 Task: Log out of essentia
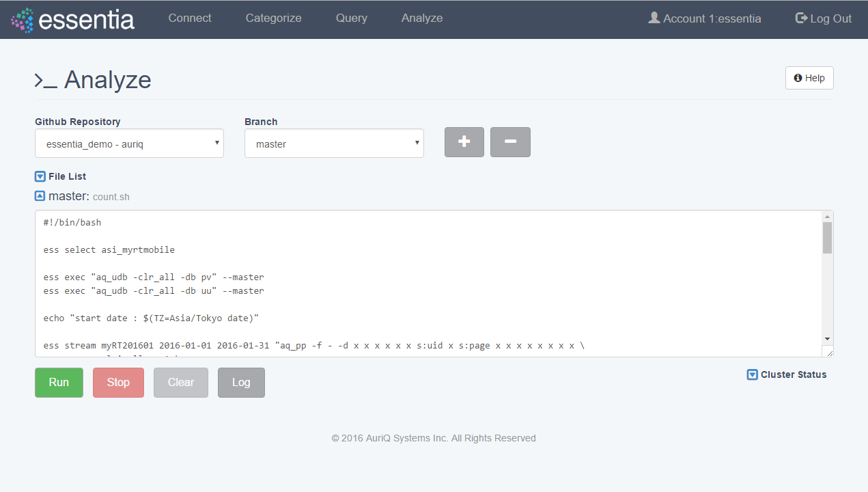click(x=824, y=18)
